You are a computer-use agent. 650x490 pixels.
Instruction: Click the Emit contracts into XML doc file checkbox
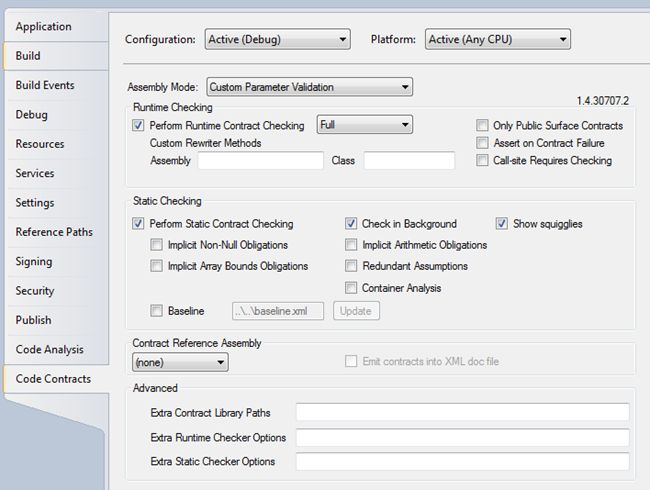click(351, 361)
